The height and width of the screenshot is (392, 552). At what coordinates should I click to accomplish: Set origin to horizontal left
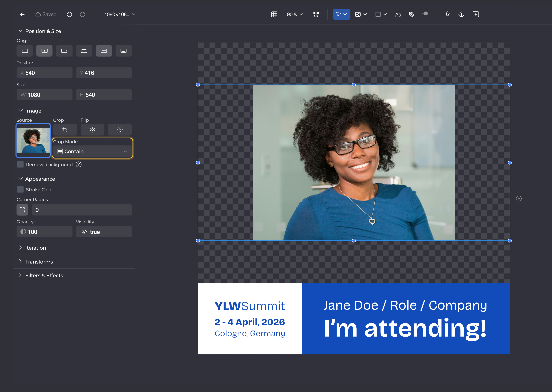click(x=25, y=51)
